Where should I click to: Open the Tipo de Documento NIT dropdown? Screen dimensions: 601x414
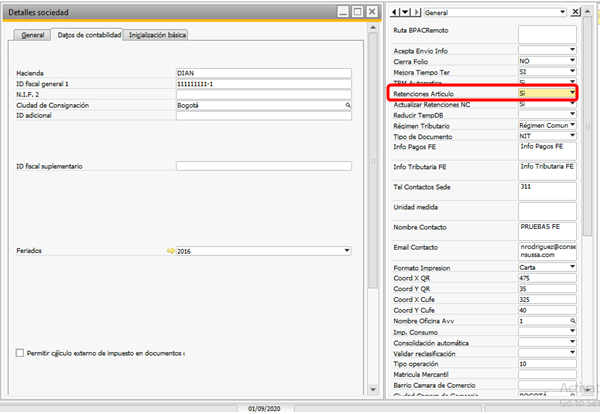[x=573, y=136]
